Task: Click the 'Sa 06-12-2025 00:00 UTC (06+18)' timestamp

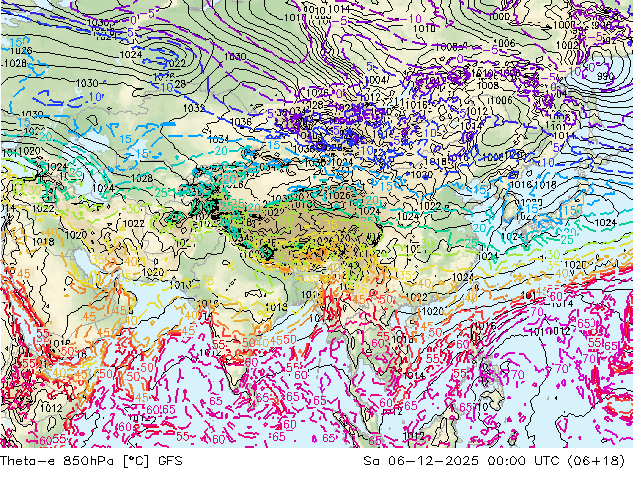Action: tap(494, 460)
